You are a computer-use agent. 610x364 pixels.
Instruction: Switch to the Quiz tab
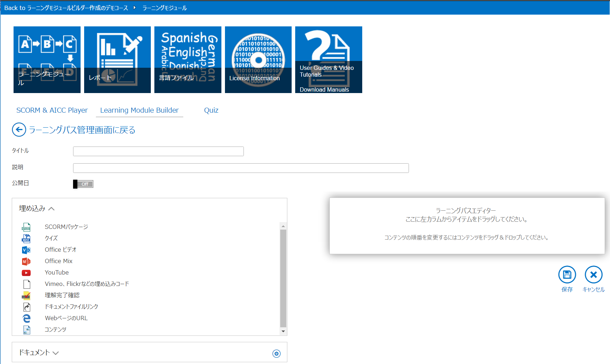pos(211,110)
